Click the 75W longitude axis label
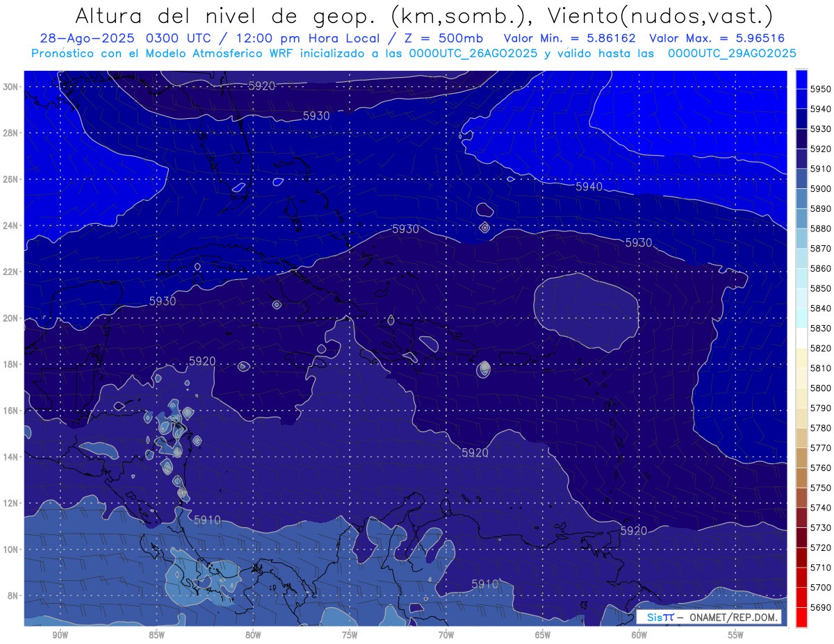 click(x=350, y=635)
